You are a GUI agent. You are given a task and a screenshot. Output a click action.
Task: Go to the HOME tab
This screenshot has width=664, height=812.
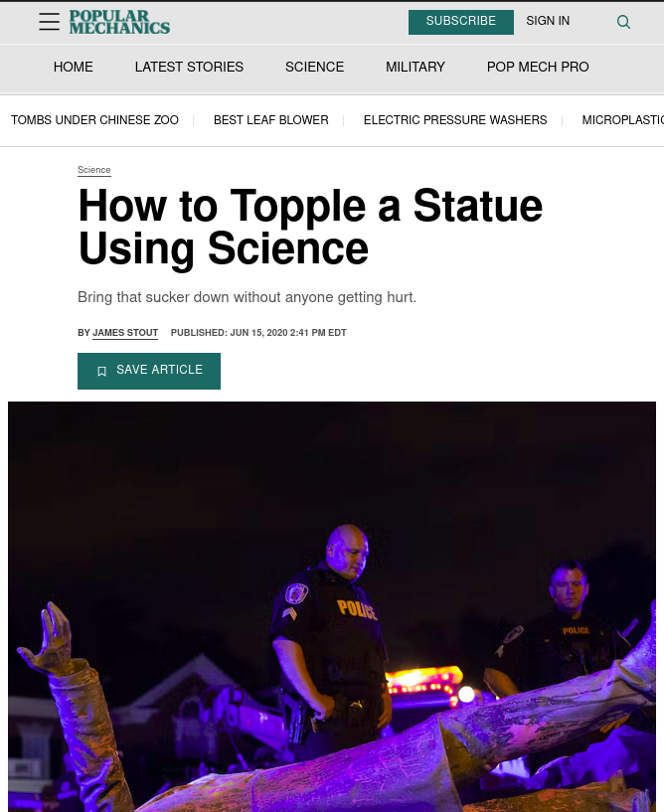click(x=73, y=67)
